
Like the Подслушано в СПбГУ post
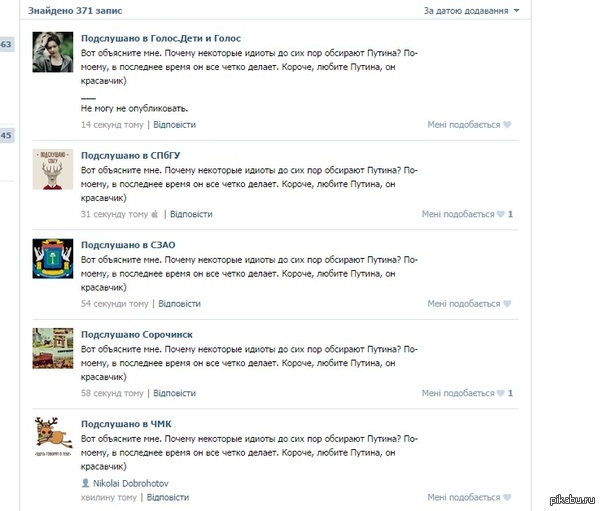(467, 214)
